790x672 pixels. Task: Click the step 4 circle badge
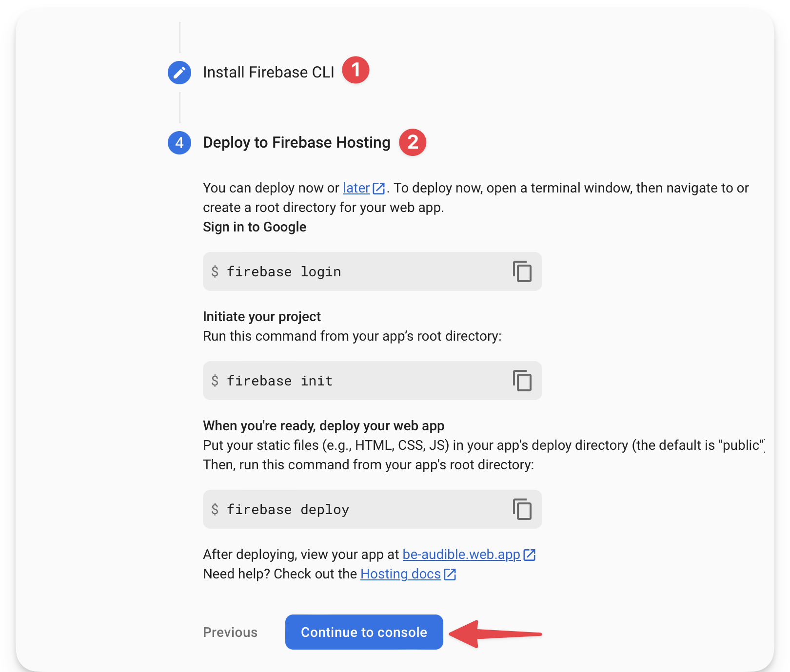coord(179,143)
